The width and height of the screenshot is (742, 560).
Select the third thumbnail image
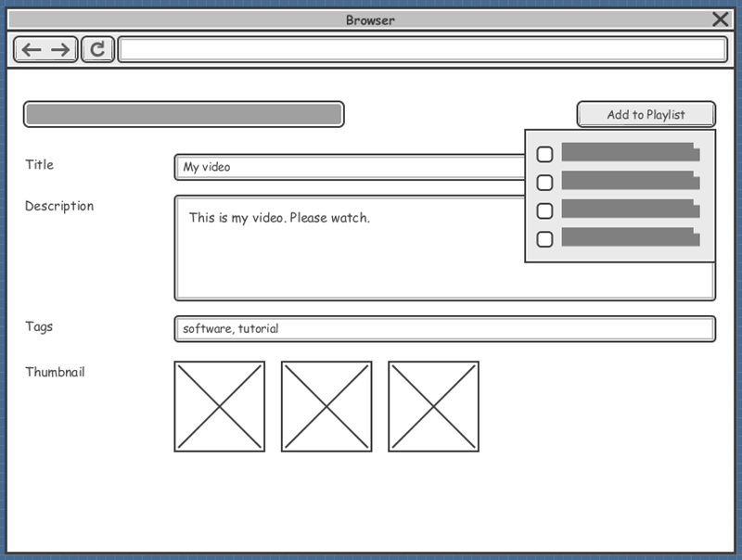(x=433, y=407)
